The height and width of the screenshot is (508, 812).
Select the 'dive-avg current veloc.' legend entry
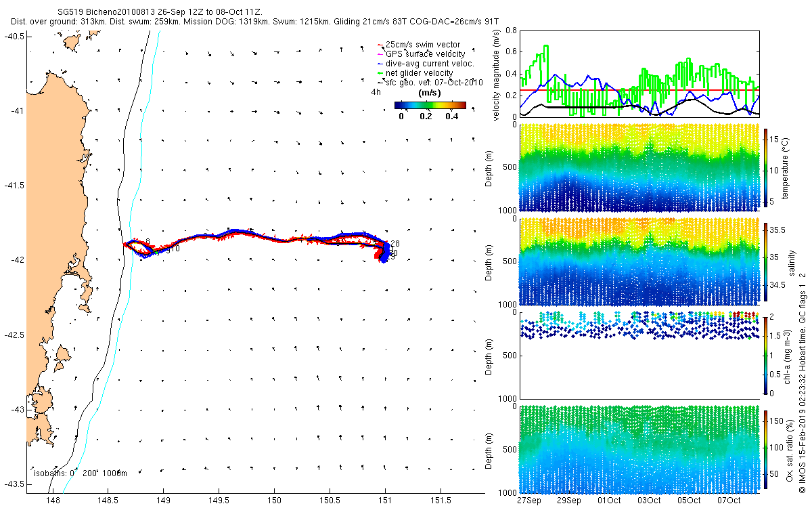(426, 63)
